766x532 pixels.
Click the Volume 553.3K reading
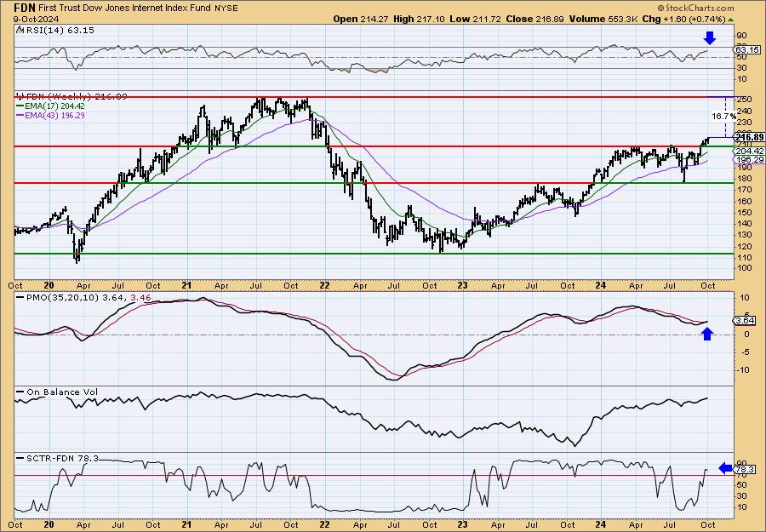click(603, 19)
